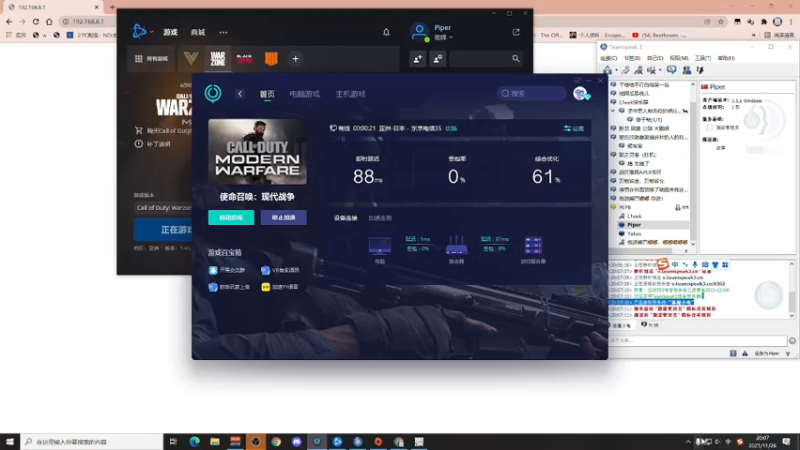The width and height of the screenshot is (800, 450).
Task: Open the TeamSpeak 工具(T) menu
Action: 703,58
